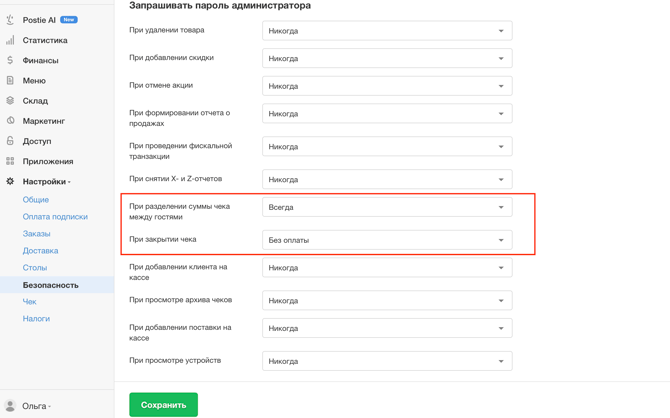Screen dimensions: 670x418
Task: Click the Маркетинг pie chart icon
Action: click(10, 121)
